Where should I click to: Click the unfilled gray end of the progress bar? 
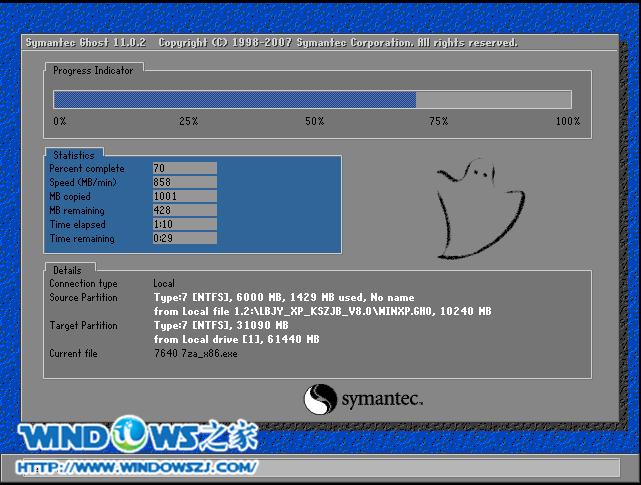[493, 99]
